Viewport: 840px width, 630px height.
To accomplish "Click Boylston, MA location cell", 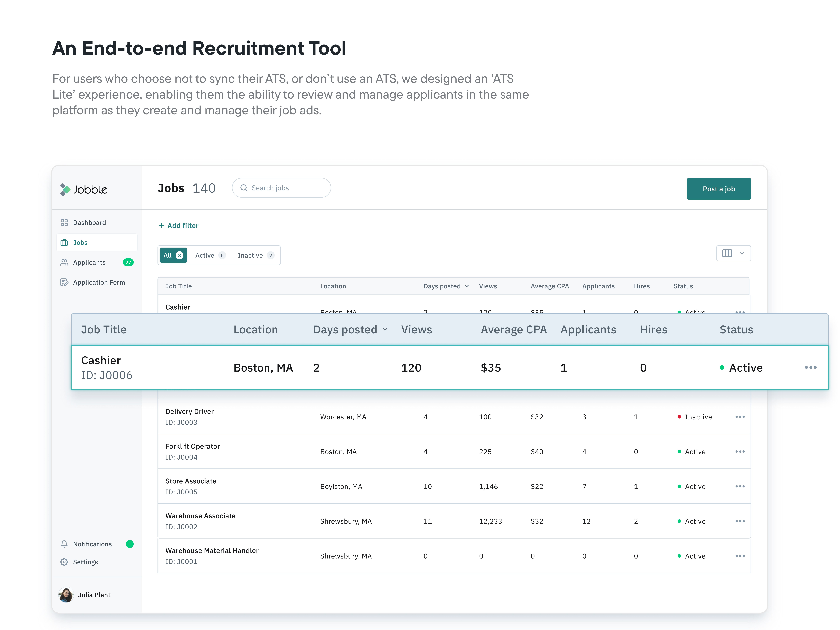I will point(341,486).
